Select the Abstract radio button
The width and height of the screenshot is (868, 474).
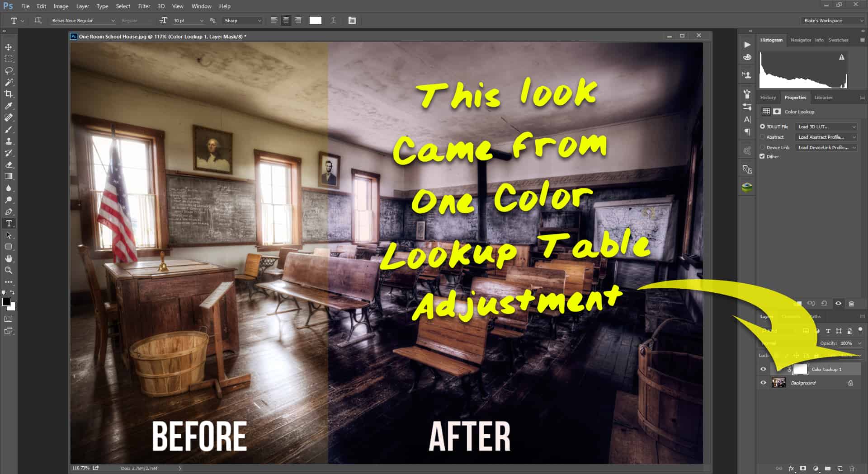click(763, 137)
